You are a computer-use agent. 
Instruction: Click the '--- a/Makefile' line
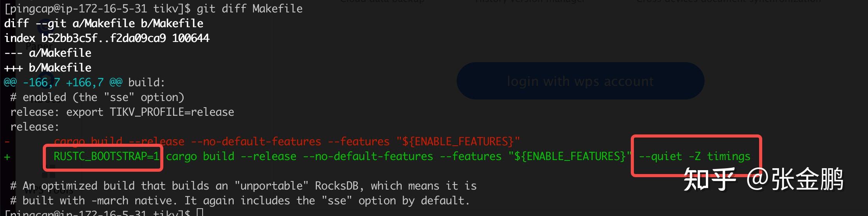pos(48,53)
